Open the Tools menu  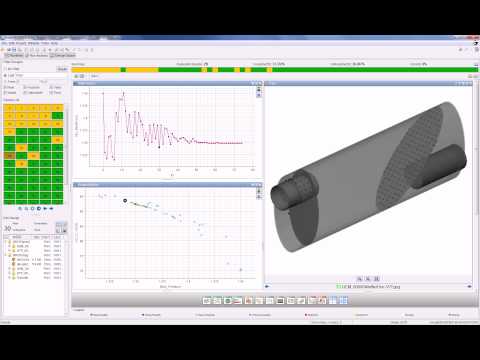(x=45, y=43)
